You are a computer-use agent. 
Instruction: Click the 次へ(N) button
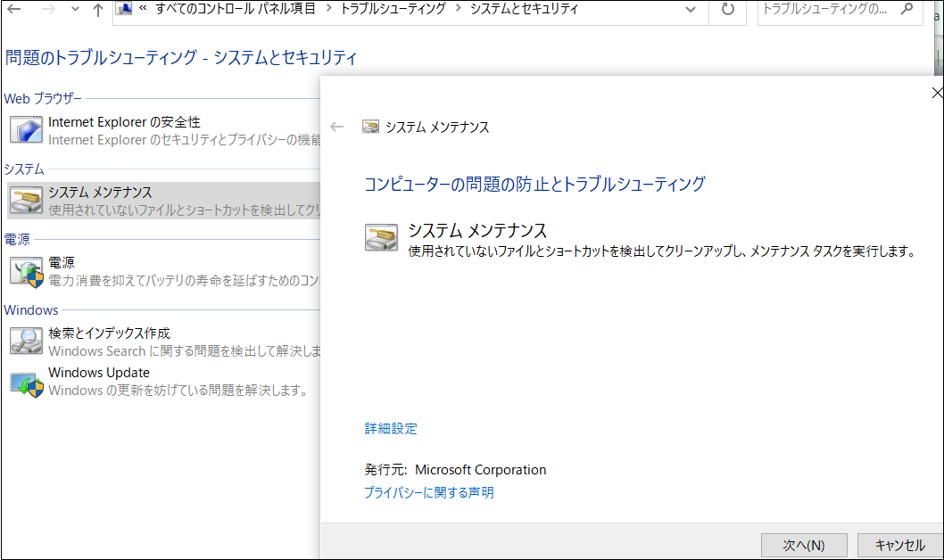click(804, 545)
